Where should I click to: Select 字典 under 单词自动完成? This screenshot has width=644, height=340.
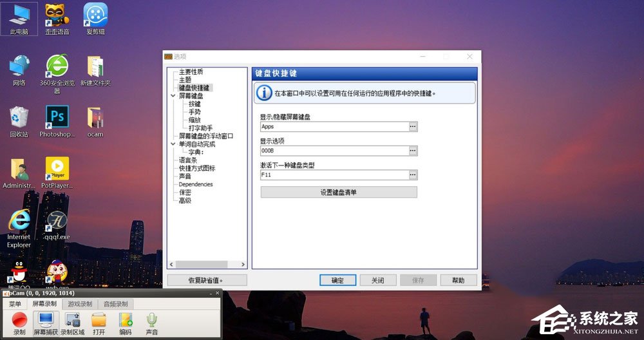(x=196, y=152)
